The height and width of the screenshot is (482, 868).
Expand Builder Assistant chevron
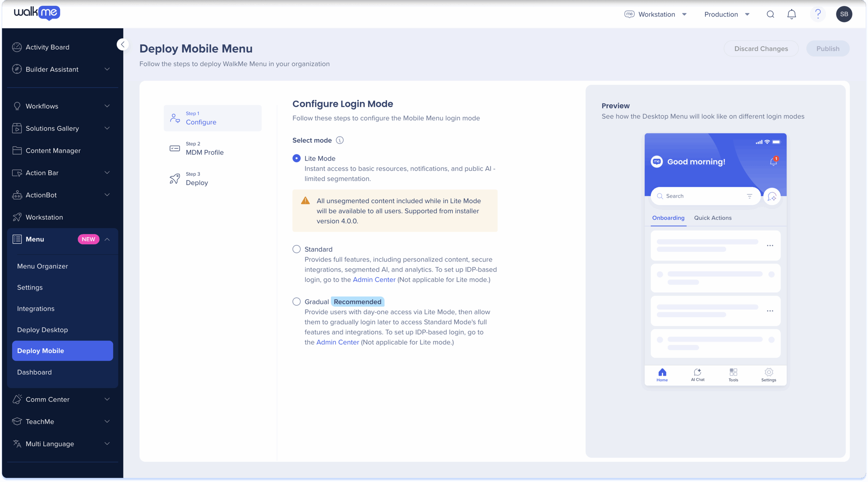(x=107, y=69)
